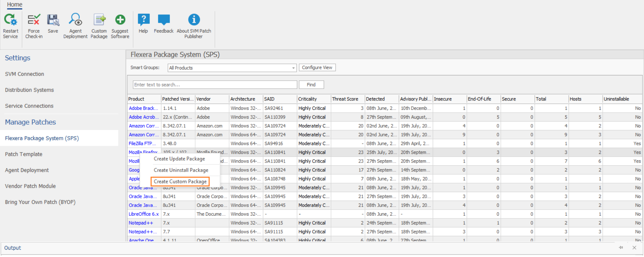
Task: Click the Suggest Software icon
Action: coord(120,20)
